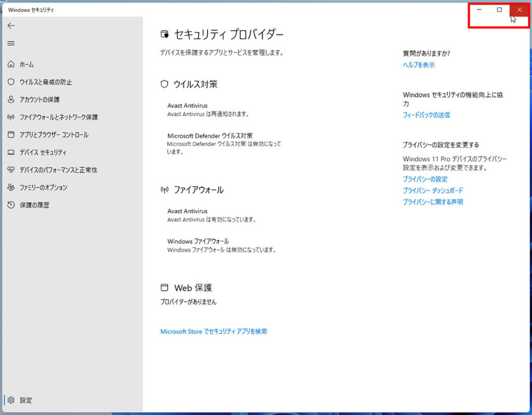Image resolution: width=532 pixels, height=415 pixels.
Task: Click the device performance heart icon
Action: coord(11,170)
